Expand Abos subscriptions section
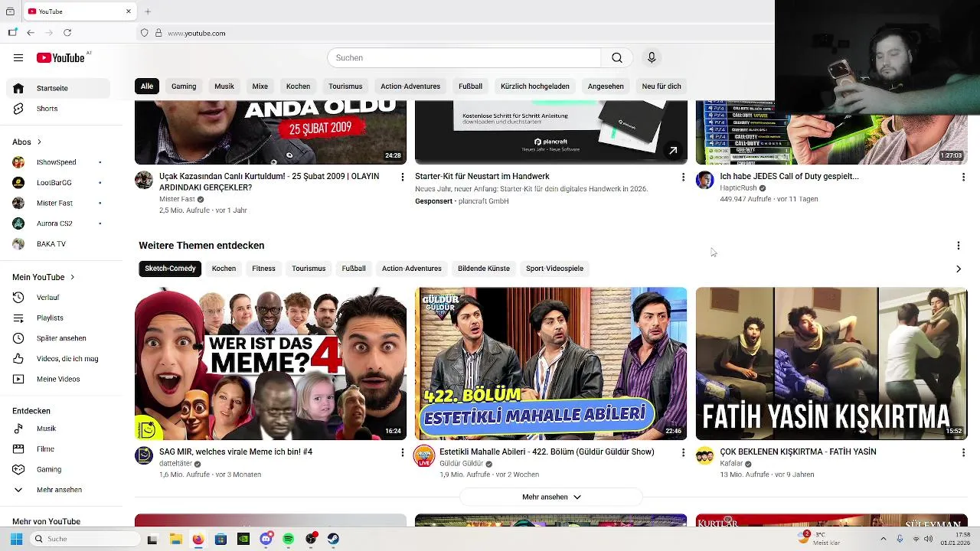Image resolution: width=980 pixels, height=551 pixels. click(x=27, y=142)
